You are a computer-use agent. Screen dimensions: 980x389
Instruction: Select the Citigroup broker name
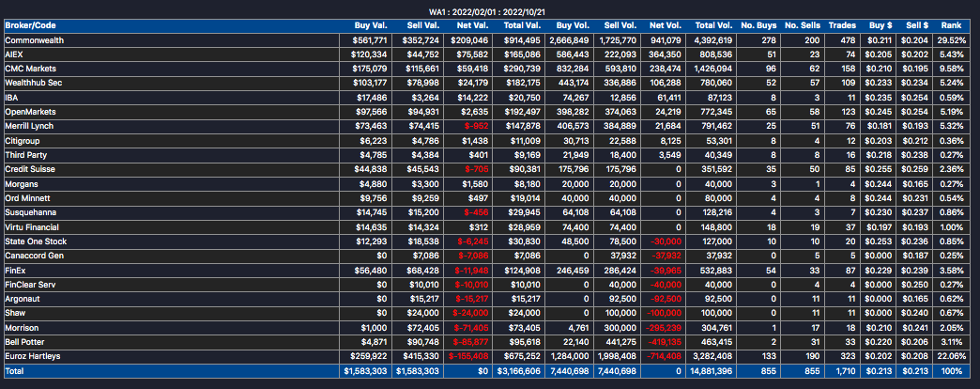(x=23, y=141)
